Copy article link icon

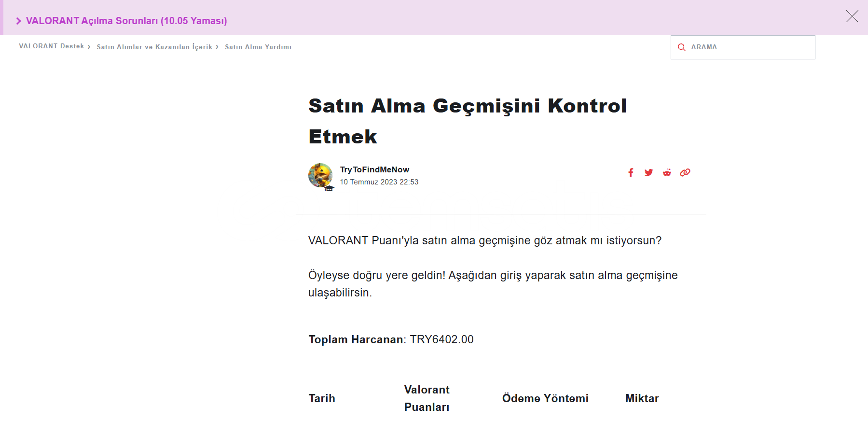point(685,172)
